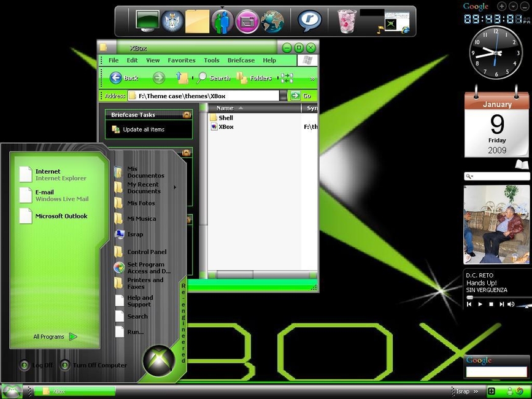
Task: Click the sidebar search field with magnifier
Action: tap(496, 176)
